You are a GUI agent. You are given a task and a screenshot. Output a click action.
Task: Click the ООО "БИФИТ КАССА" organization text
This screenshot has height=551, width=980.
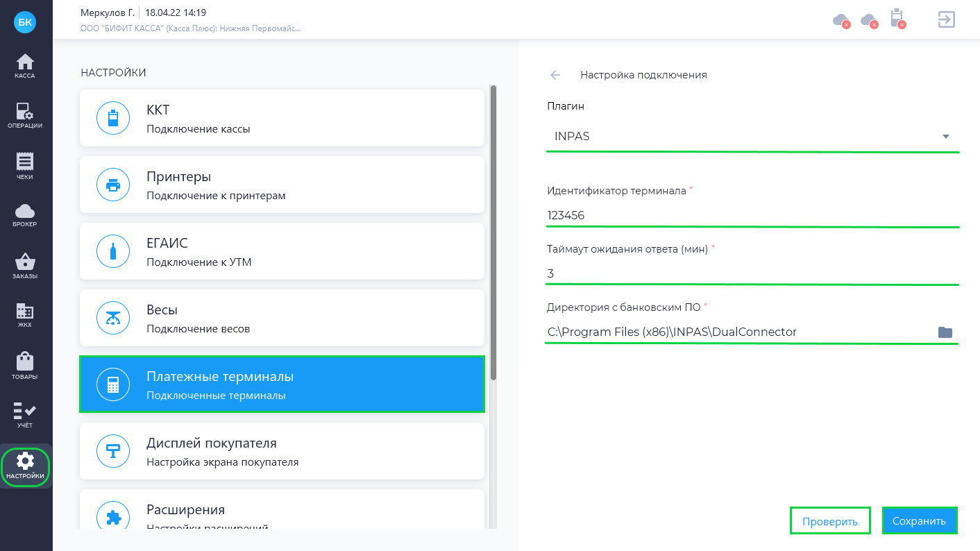pos(191,29)
